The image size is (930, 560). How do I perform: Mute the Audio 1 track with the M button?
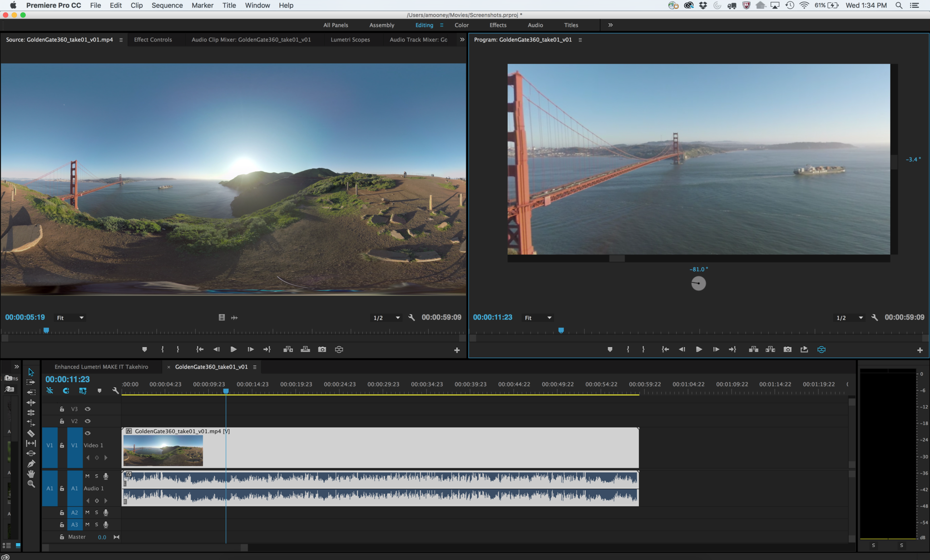pyautogui.click(x=87, y=476)
